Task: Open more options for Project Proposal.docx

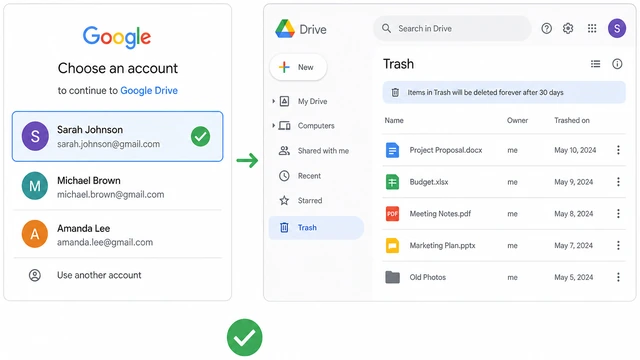Action: 618,150
